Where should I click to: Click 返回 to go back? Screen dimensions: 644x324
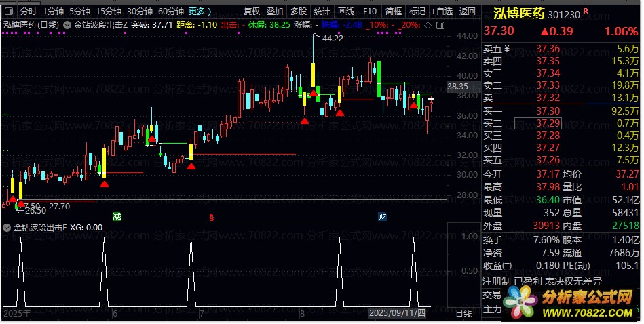tap(467, 12)
